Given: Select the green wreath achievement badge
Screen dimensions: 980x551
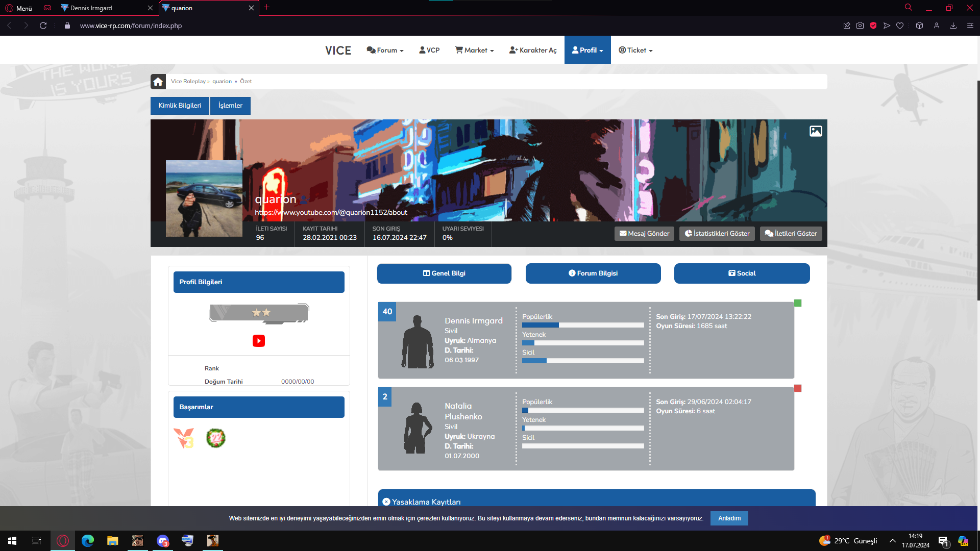Looking at the screenshot, I should coord(216,438).
